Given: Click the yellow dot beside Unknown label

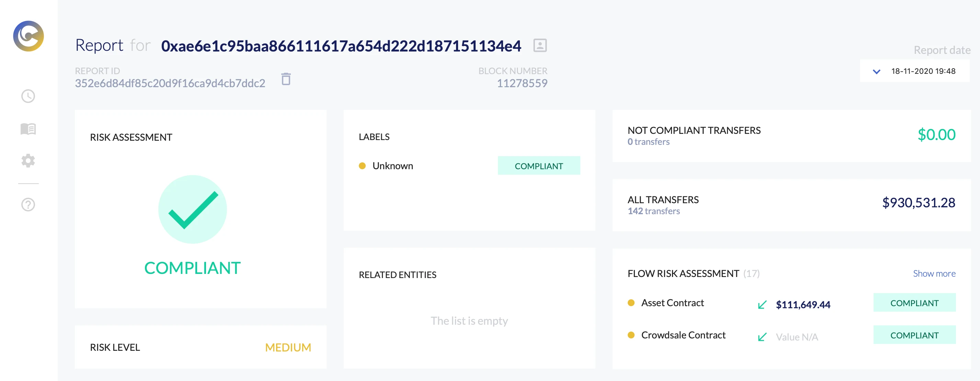Looking at the screenshot, I should [362, 166].
